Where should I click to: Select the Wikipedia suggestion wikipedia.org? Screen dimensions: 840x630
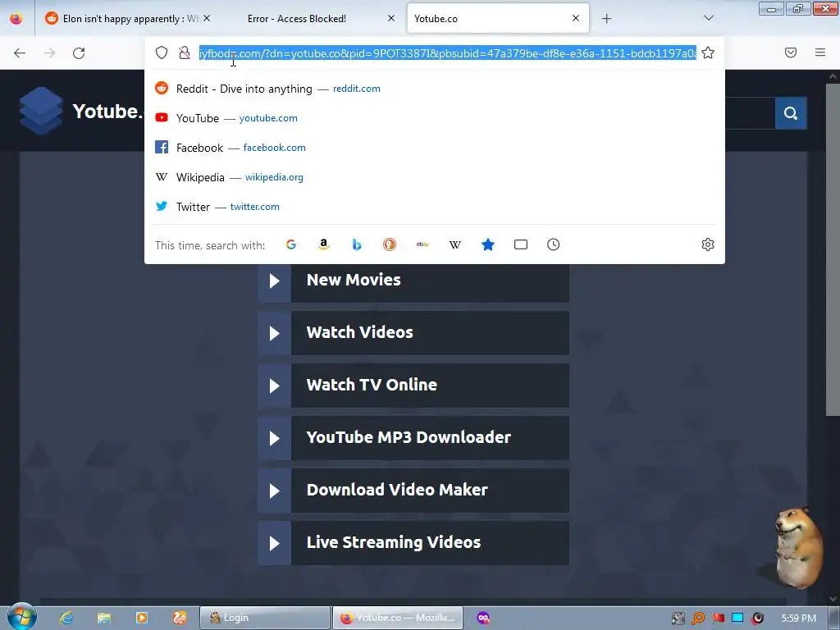tap(435, 177)
